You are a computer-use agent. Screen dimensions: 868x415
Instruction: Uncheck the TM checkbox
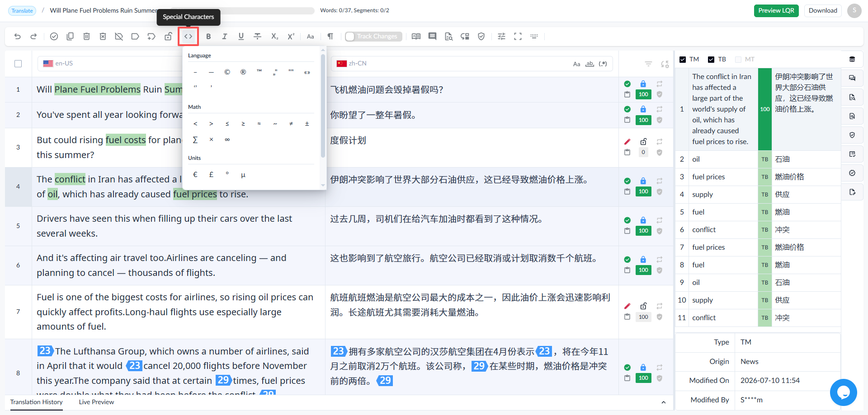(683, 60)
